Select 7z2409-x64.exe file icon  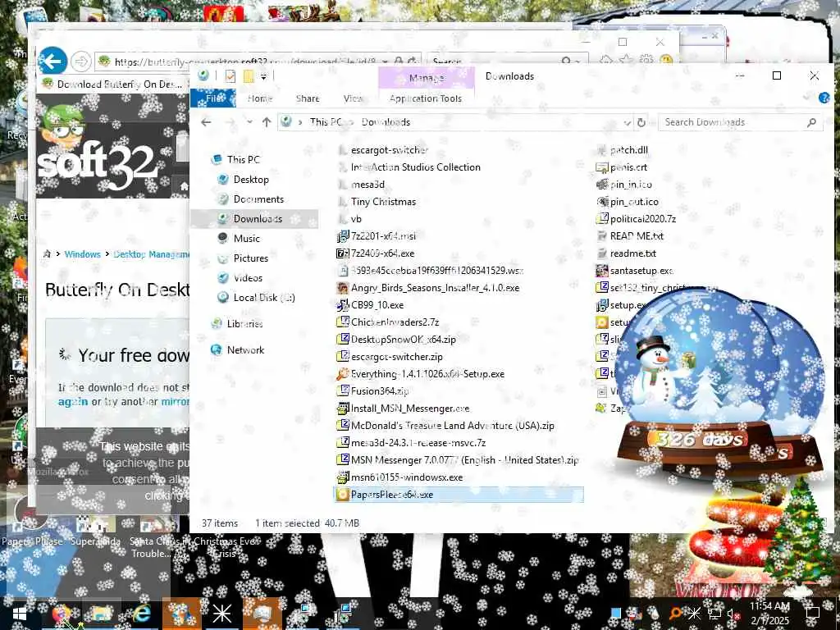tap(343, 253)
